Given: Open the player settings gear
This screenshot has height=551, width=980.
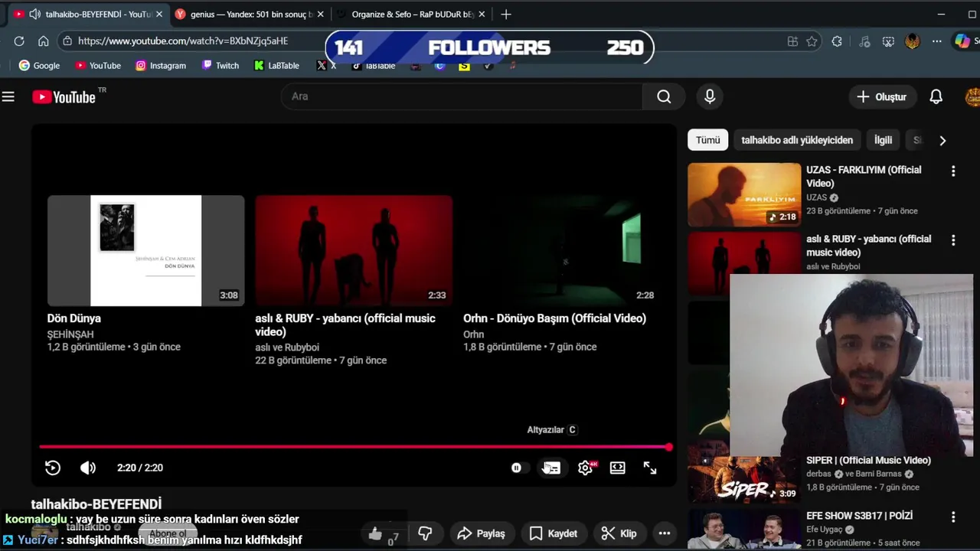Looking at the screenshot, I should [585, 468].
